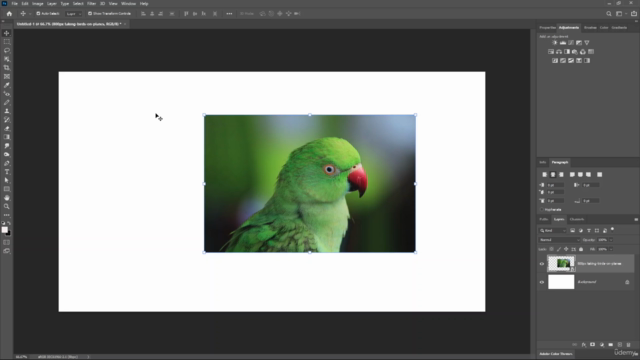This screenshot has width=640, height=360.
Task: Toggle lock all icon
Action: tap(581, 249)
